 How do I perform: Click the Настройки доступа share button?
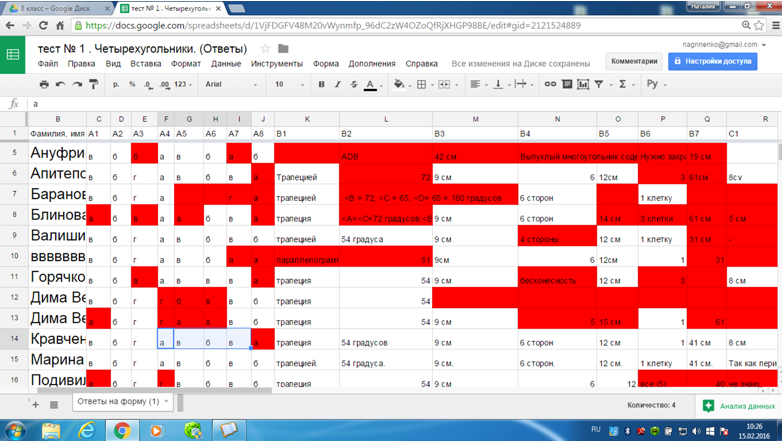tap(712, 61)
